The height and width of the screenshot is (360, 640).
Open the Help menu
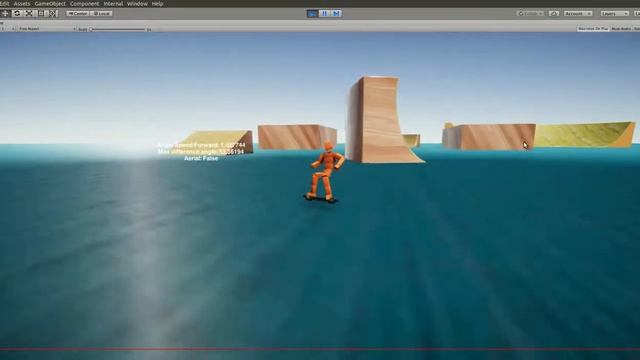point(157,4)
